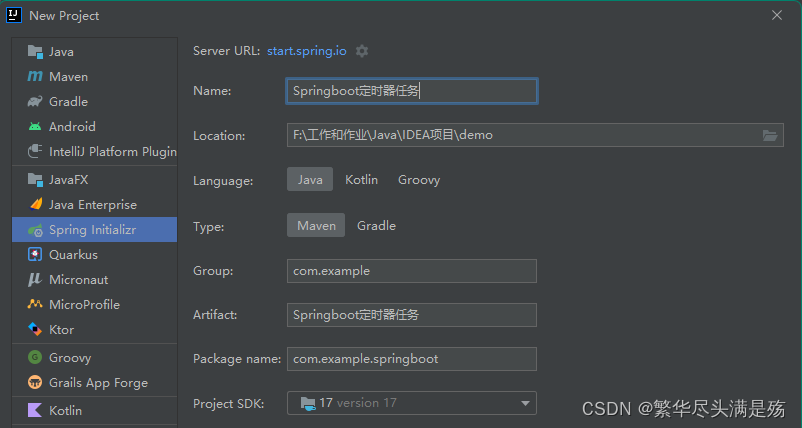Viewport: 802px width, 428px height.
Task: Select Ktor in the project type list
Action: click(x=95, y=329)
